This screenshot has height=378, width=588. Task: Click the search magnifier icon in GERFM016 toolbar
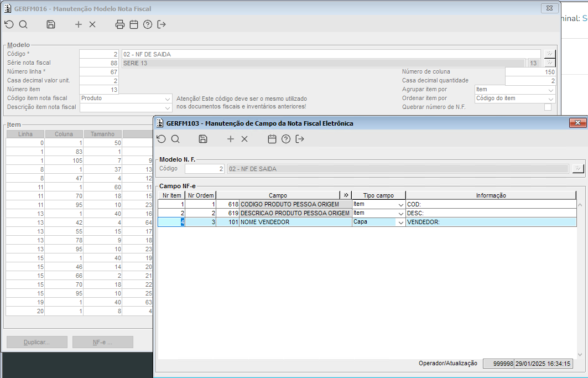(23, 24)
